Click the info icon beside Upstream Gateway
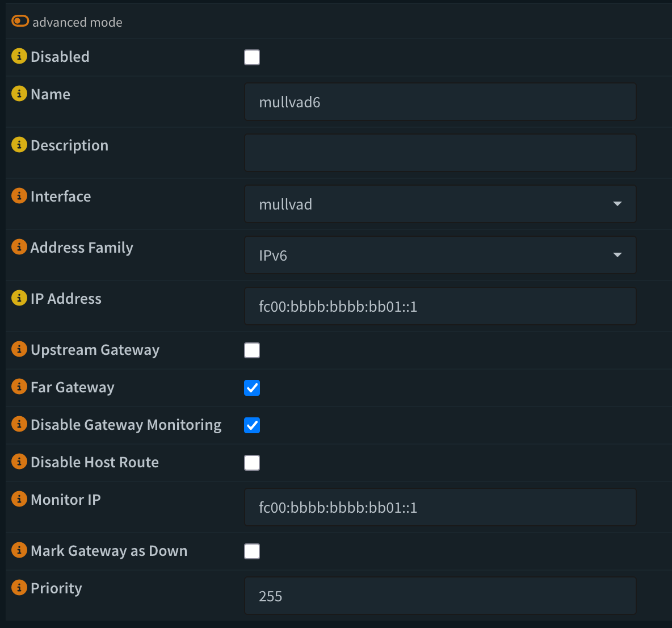Viewport: 672px width, 628px height. coord(19,349)
